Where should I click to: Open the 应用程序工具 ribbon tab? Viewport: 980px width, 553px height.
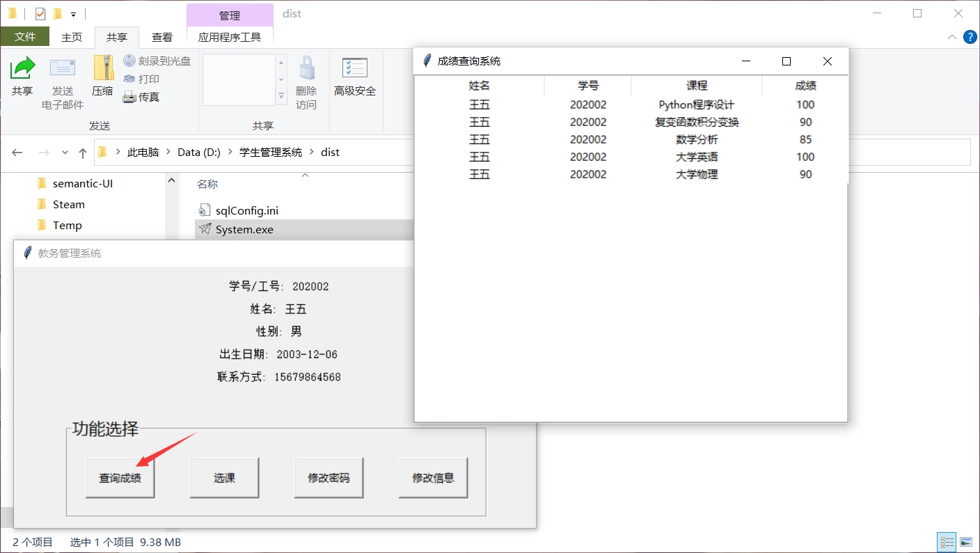coord(230,37)
